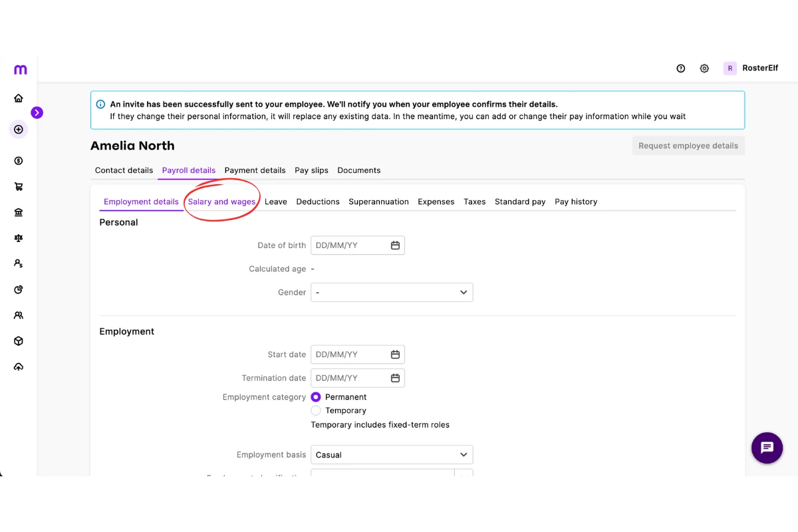The height and width of the screenshot is (532, 798).
Task: Open the contacts people icon
Action: [19, 315]
